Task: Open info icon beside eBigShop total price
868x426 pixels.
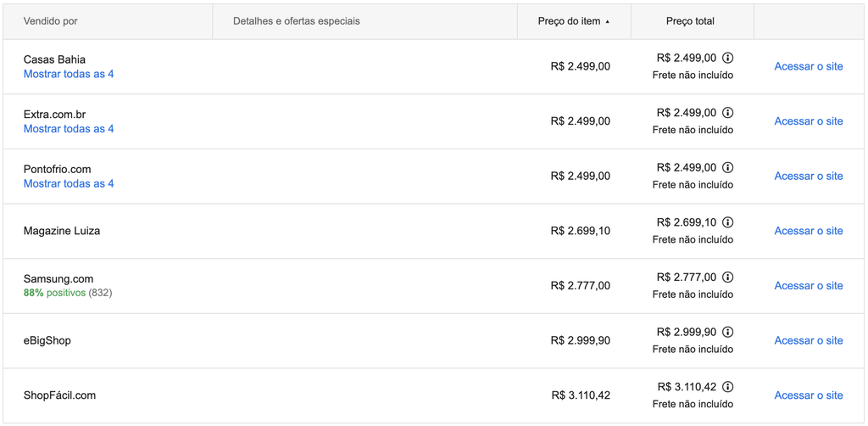Action: [728, 332]
